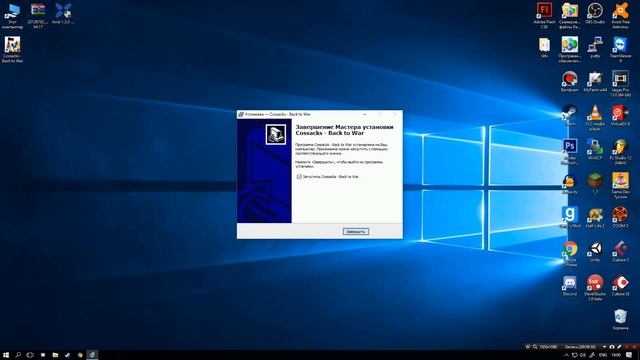Image resolution: width=640 pixels, height=360 pixels.
Task: Open Task View on the taskbar
Action: coord(30,355)
